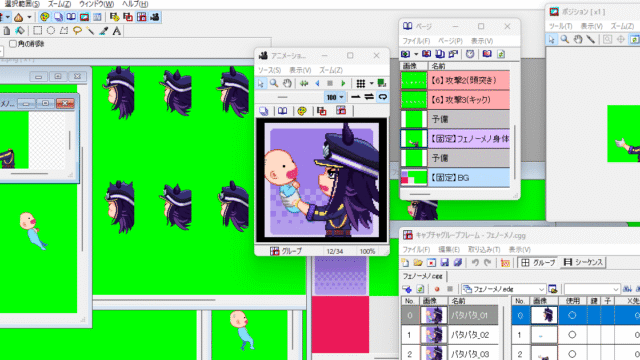Choose the text tool (A icon)

[117, 31]
